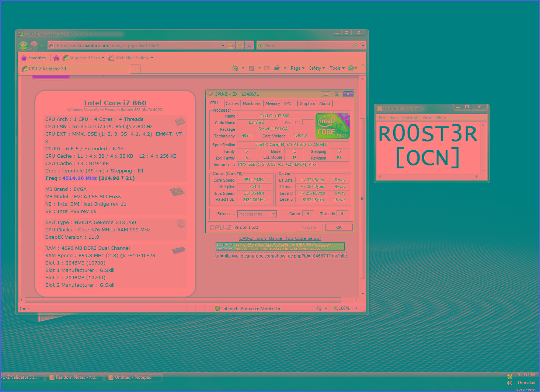540x392 pixels.
Task: Open the Page menu
Action: click(x=297, y=68)
